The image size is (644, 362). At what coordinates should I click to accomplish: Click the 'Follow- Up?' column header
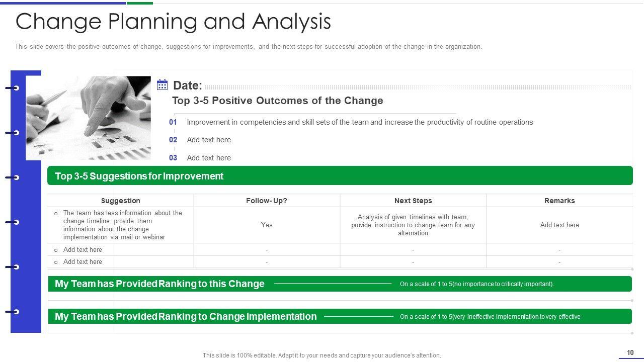click(267, 201)
